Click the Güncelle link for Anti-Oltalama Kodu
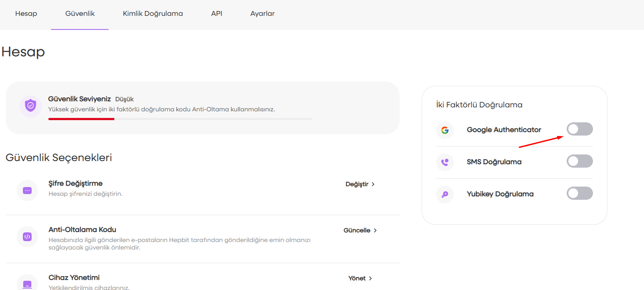Image resolution: width=644 pixels, height=290 pixels. point(357,231)
